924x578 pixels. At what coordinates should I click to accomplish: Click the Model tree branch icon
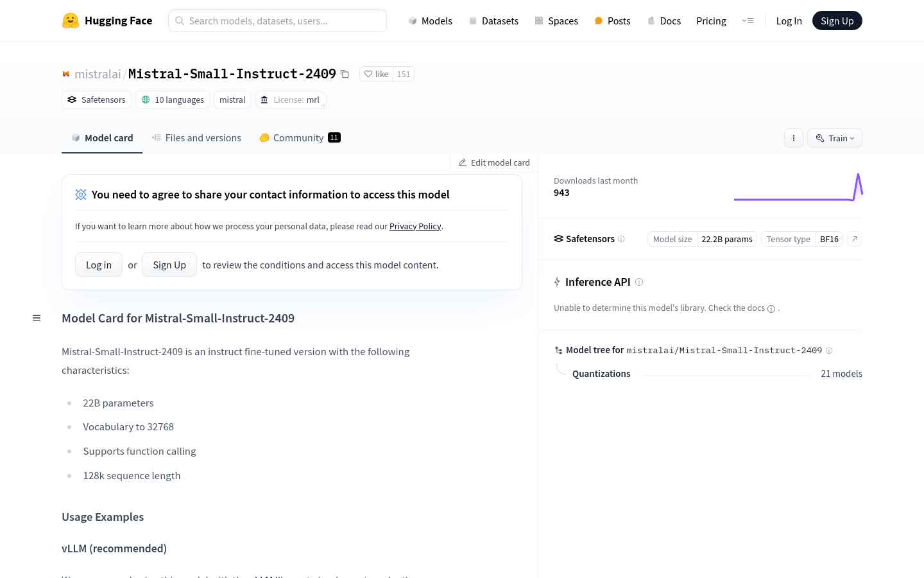[x=558, y=351]
